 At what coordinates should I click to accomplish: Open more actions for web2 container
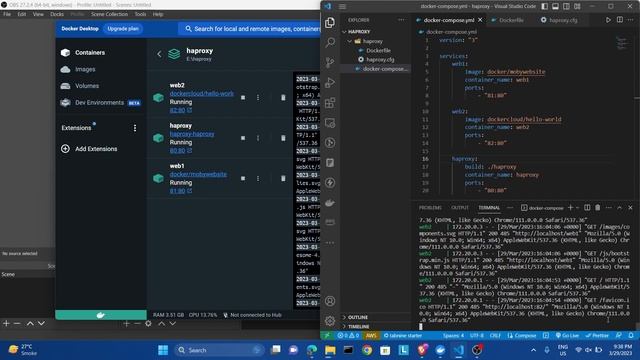258,98
